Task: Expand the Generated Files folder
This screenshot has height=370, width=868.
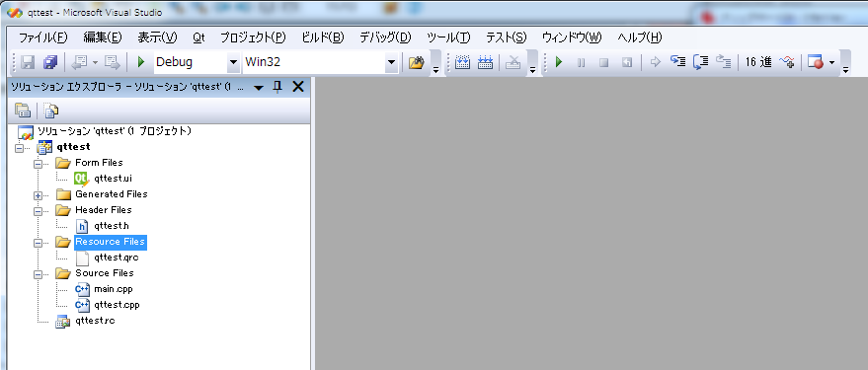Action: [39, 195]
